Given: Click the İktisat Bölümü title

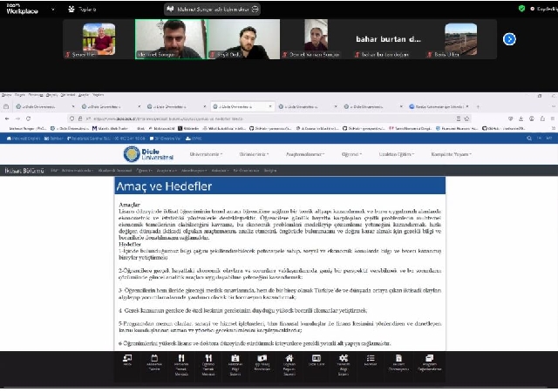Looking at the screenshot, I should click(24, 171).
